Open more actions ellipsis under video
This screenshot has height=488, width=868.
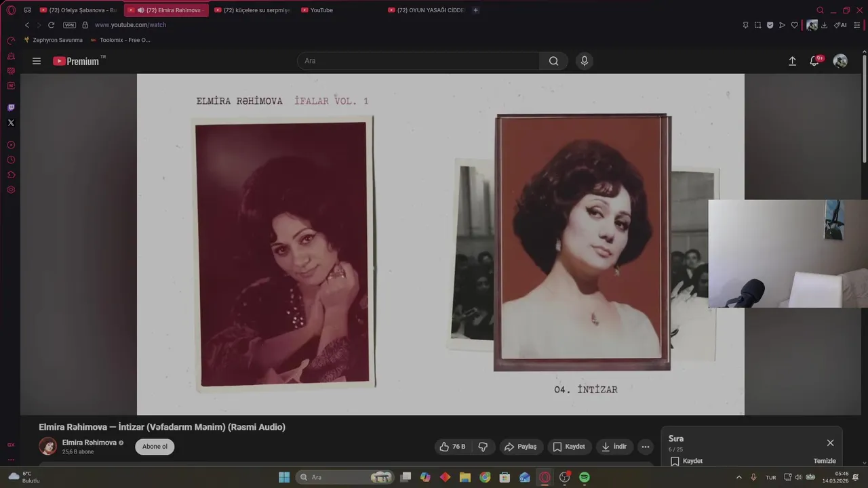point(646,447)
